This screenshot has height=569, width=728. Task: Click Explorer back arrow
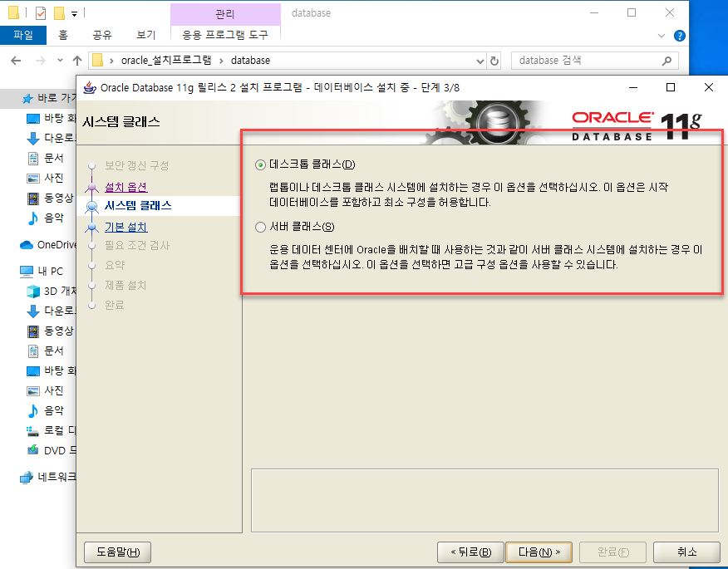coord(16,61)
